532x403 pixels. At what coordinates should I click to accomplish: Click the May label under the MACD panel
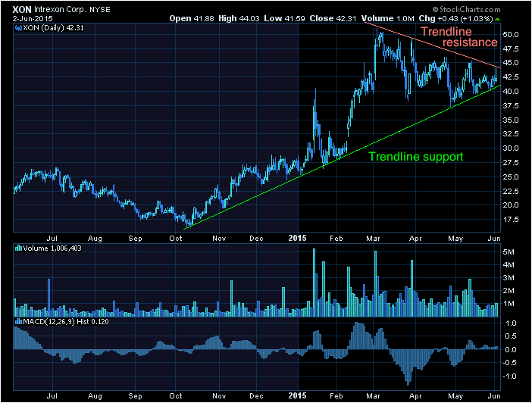point(455,396)
